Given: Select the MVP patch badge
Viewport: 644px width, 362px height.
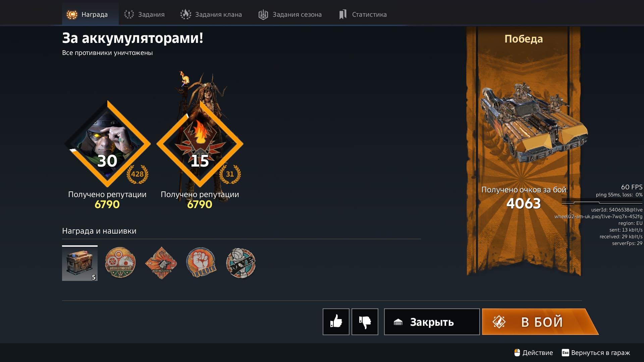Looking at the screenshot, I should tap(241, 263).
